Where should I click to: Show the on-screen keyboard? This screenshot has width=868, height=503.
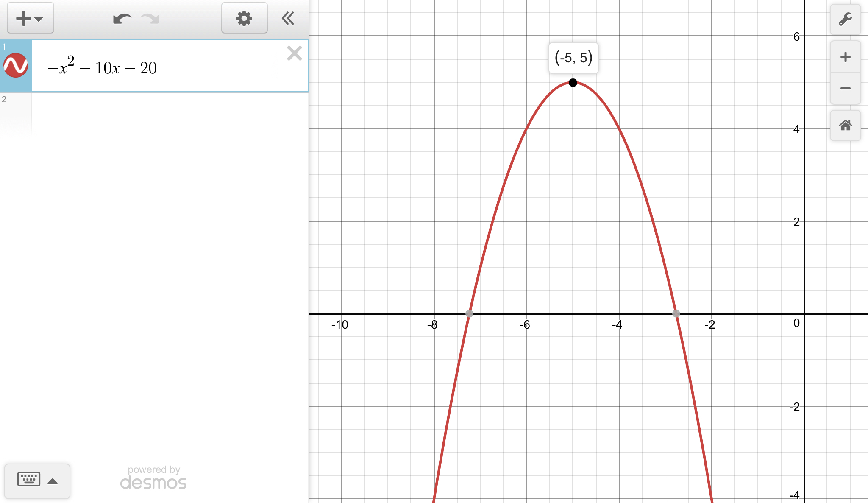click(x=28, y=480)
